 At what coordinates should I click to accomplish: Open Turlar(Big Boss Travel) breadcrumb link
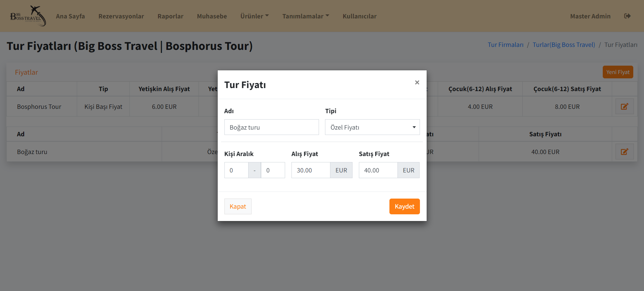pyautogui.click(x=564, y=45)
